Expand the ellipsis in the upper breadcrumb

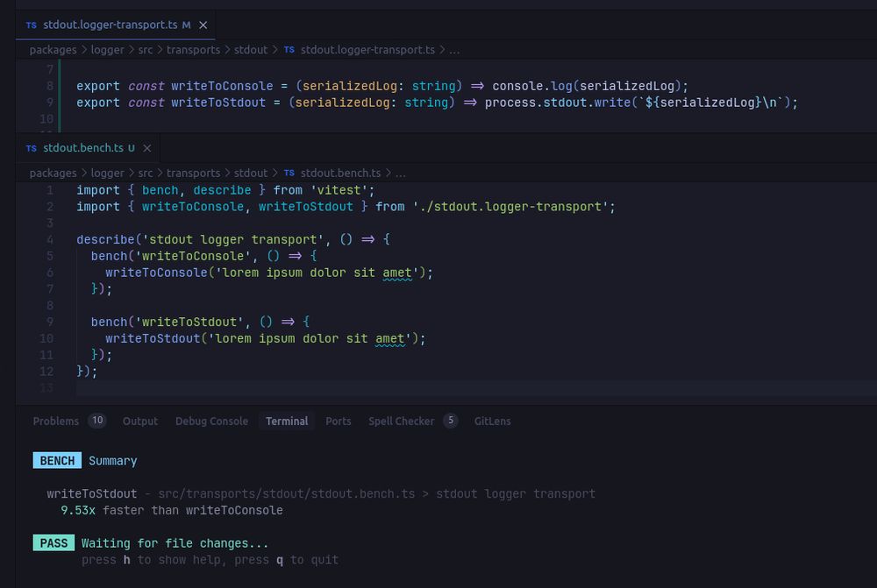[x=454, y=51]
